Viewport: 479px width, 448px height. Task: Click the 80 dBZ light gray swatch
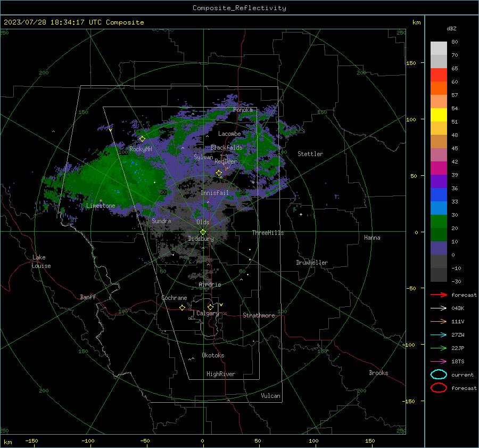click(x=439, y=48)
